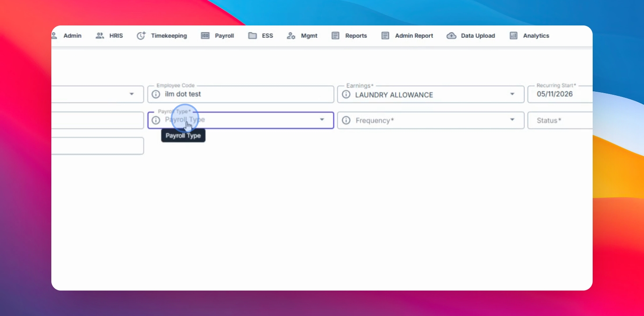The width and height of the screenshot is (644, 316).
Task: Click the ESS folder icon
Action: (x=252, y=36)
